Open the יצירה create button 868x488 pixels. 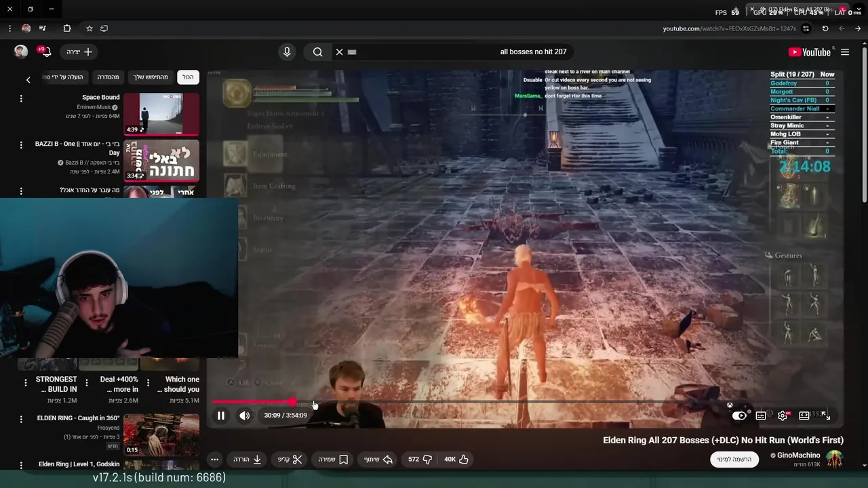(x=79, y=52)
